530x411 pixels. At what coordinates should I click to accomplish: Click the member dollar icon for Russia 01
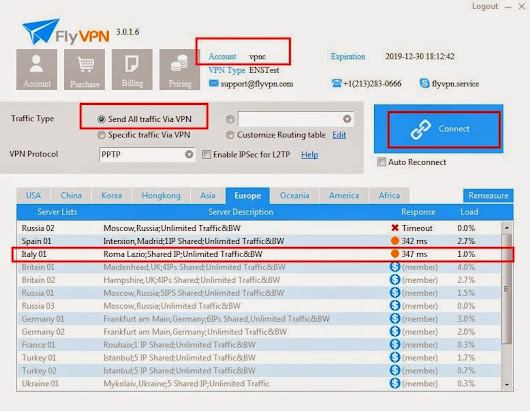[x=395, y=292]
